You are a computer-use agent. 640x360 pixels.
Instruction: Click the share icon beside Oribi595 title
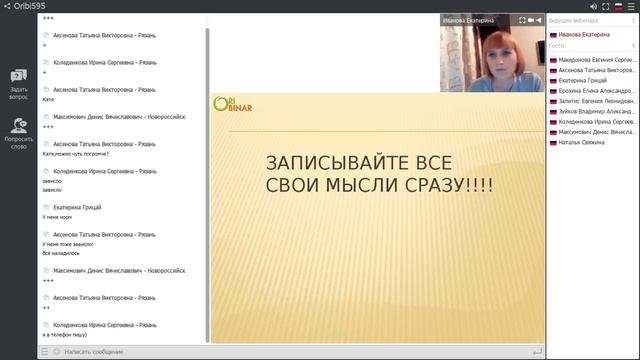[7, 6]
